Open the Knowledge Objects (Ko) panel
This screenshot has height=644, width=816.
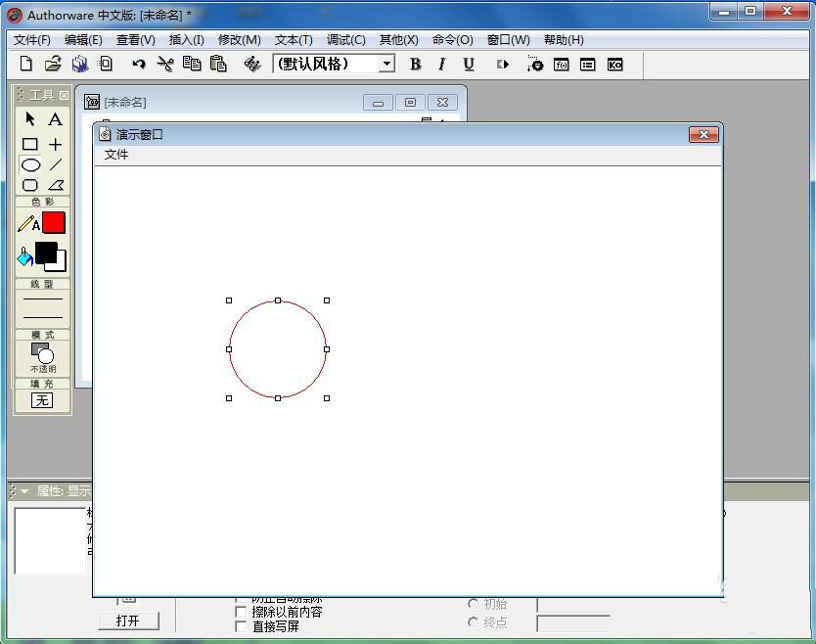coord(614,64)
